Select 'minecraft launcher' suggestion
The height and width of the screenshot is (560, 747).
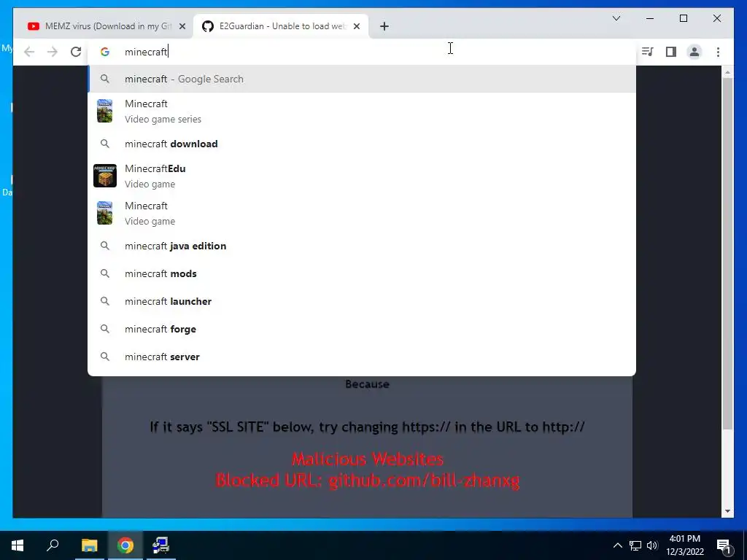(362, 301)
